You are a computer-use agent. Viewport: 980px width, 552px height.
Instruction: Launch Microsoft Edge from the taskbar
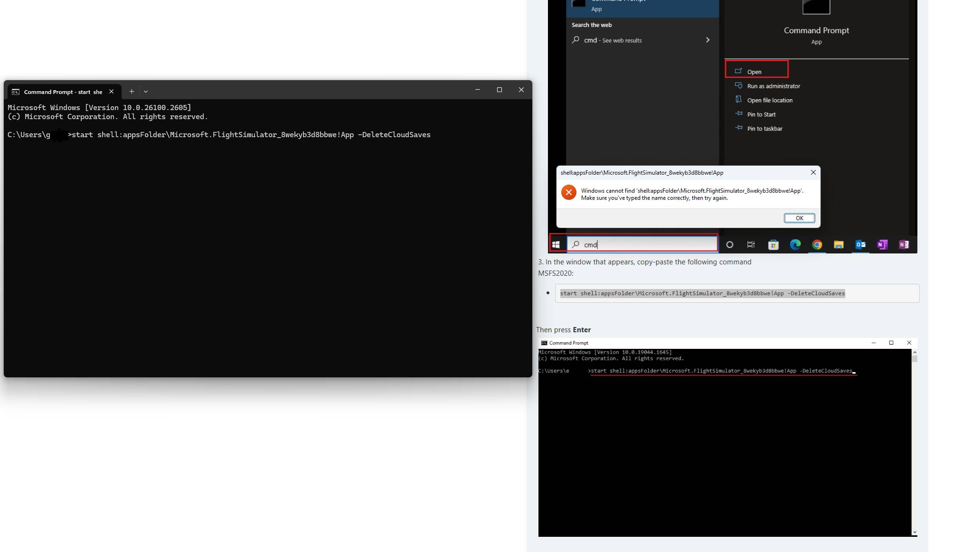[794, 244]
